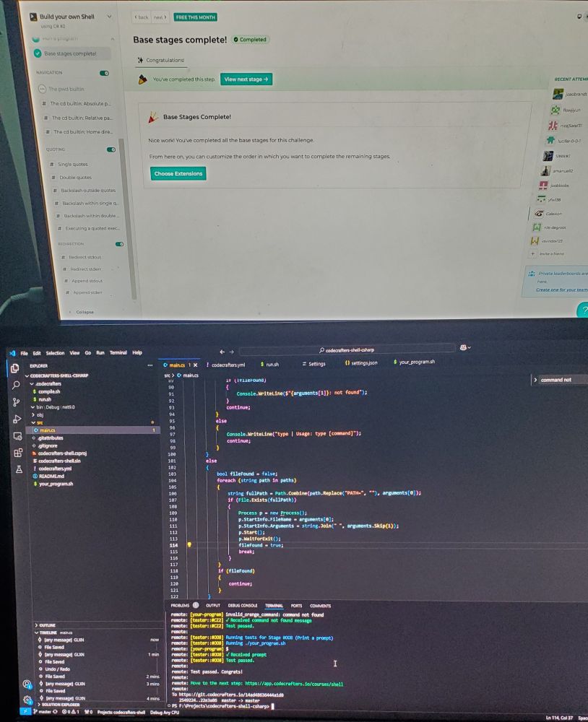Click the Debug Any CPU status bar item

point(165,713)
